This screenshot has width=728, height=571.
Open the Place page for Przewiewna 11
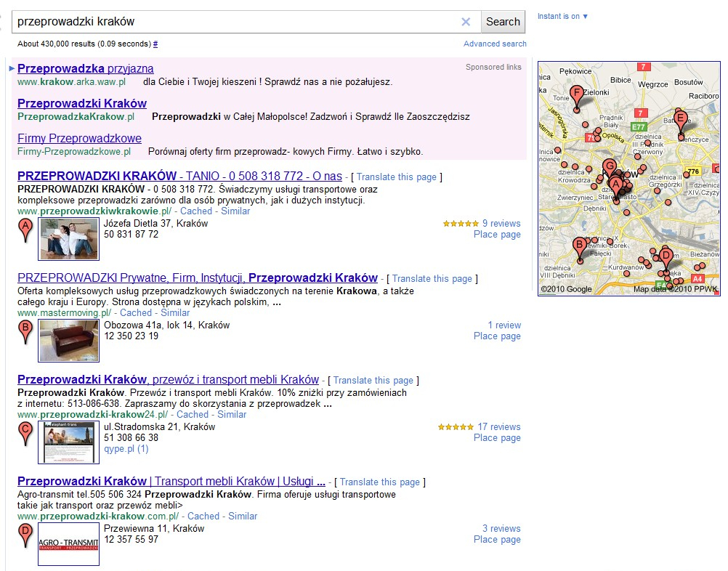tap(497, 540)
